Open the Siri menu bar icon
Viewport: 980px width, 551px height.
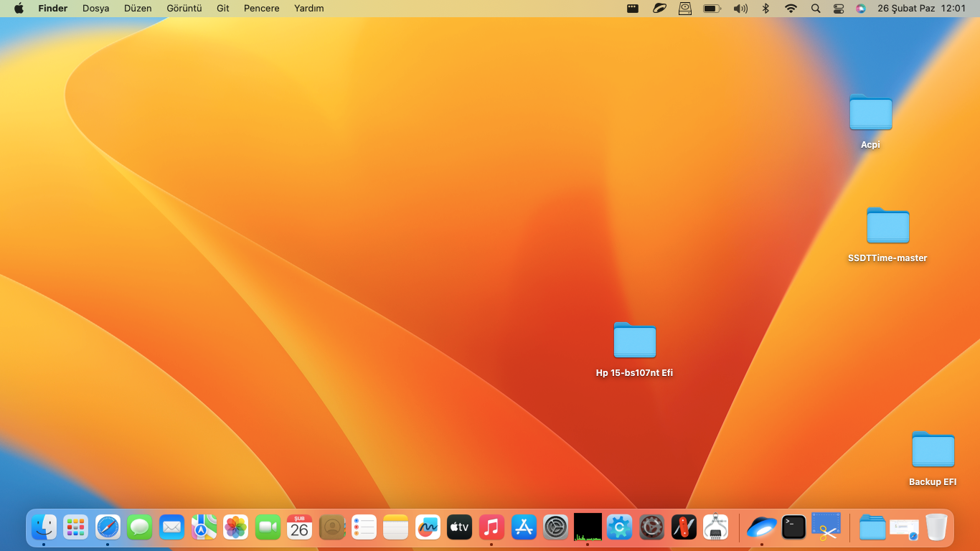pyautogui.click(x=861, y=9)
